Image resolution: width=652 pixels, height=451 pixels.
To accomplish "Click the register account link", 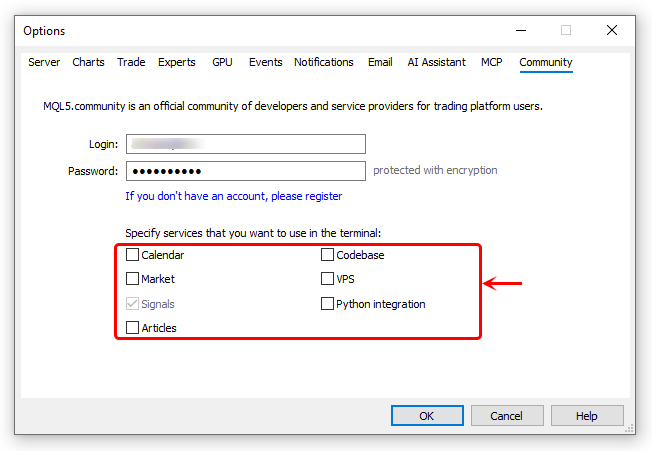I will pos(234,196).
